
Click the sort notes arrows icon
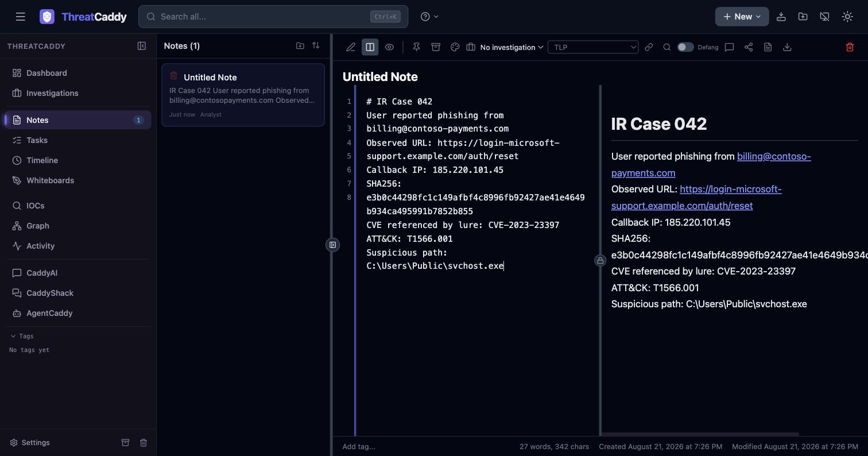click(x=316, y=45)
